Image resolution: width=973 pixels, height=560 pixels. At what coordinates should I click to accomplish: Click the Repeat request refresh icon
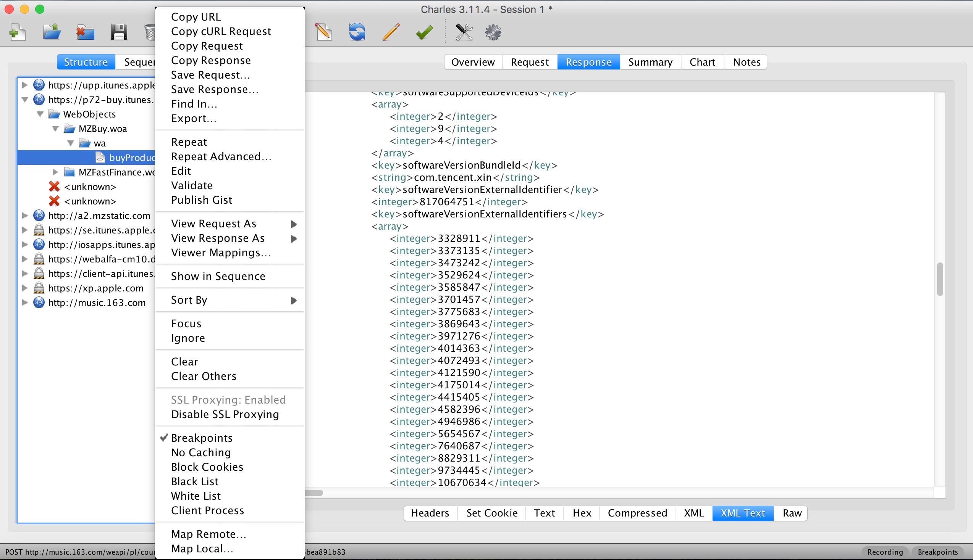point(357,32)
